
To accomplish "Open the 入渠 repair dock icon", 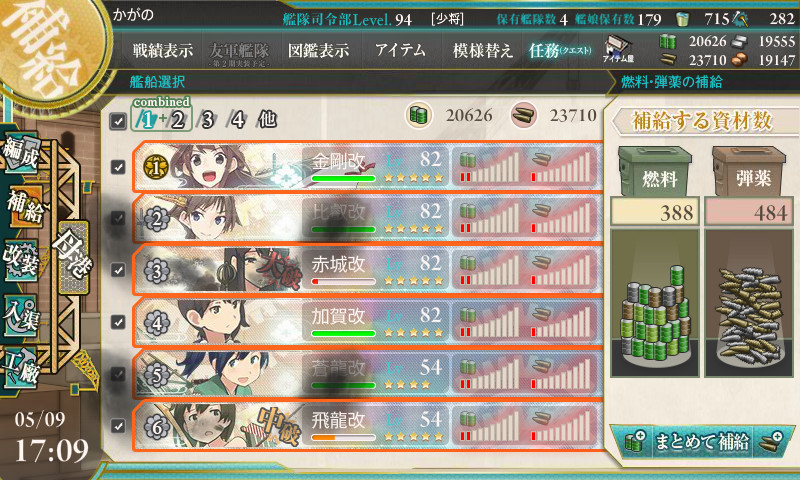I will click(21, 315).
